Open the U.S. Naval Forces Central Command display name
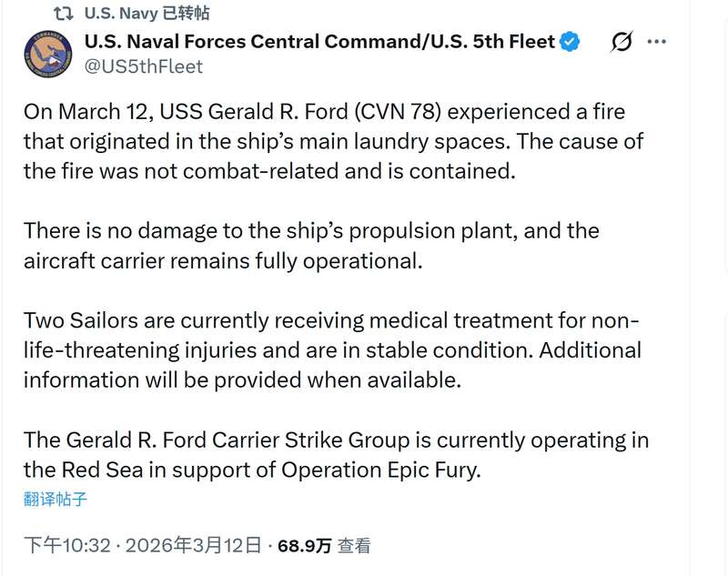728x576 pixels. coord(318,42)
